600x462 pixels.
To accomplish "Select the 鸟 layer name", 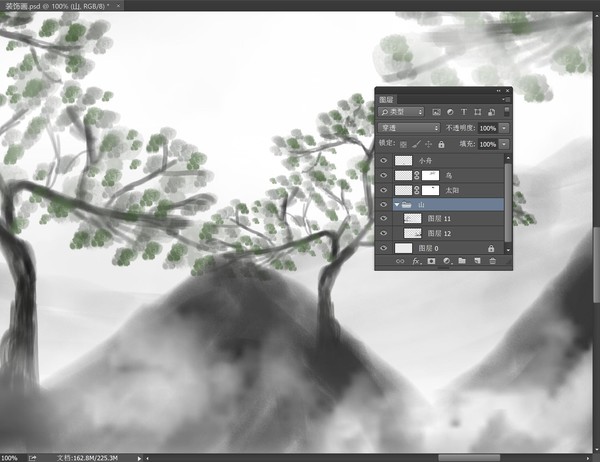I will coord(449,176).
